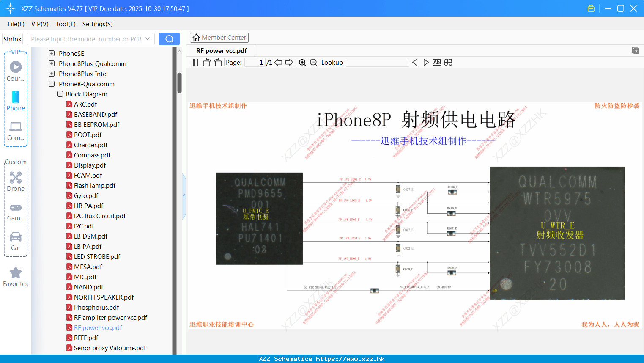This screenshot has width=644, height=363.
Task: Open the Settings(S) menu
Action: pos(98,24)
